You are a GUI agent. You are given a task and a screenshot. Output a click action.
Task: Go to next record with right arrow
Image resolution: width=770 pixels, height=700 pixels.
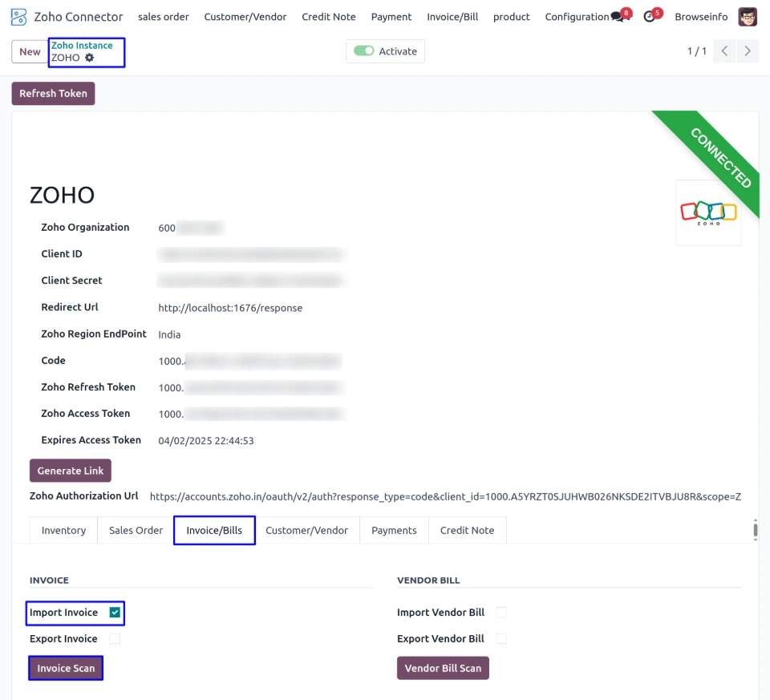point(748,51)
